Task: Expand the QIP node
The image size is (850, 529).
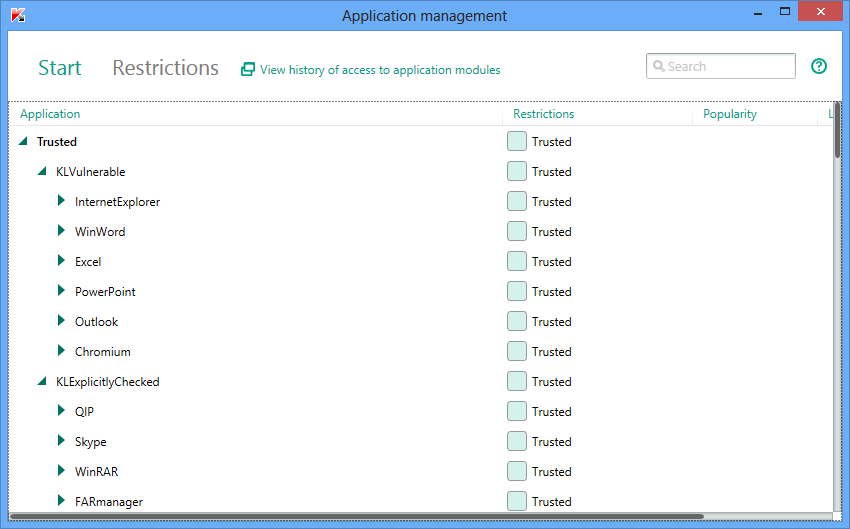Action: coord(61,411)
